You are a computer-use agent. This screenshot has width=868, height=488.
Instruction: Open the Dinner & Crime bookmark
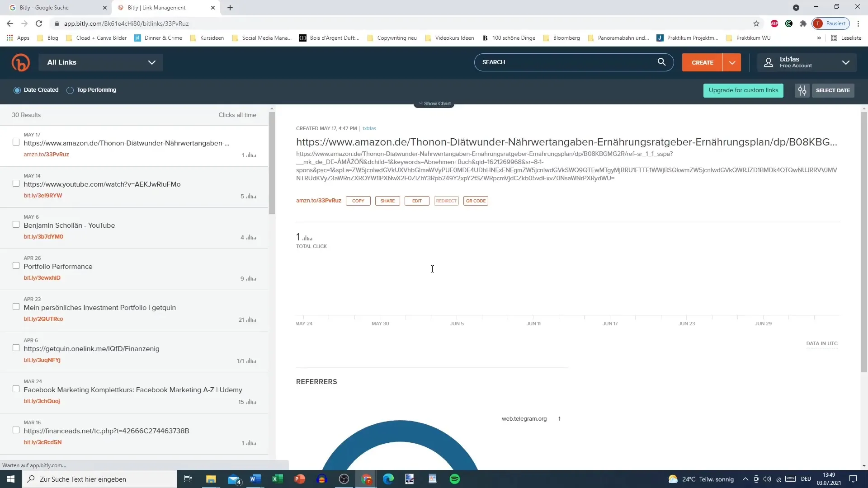click(158, 38)
